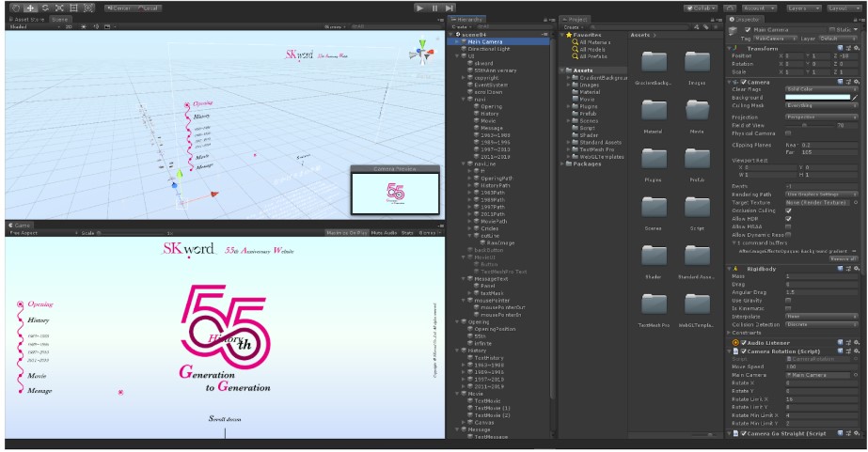The width and height of the screenshot is (868, 452).
Task: Open Rigidbody component gear menu
Action: [x=856, y=269]
